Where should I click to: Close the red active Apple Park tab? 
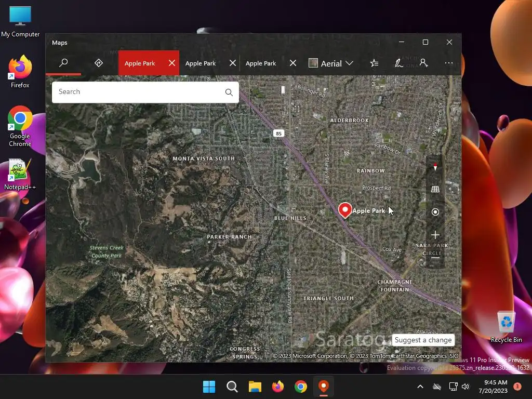[x=172, y=63]
